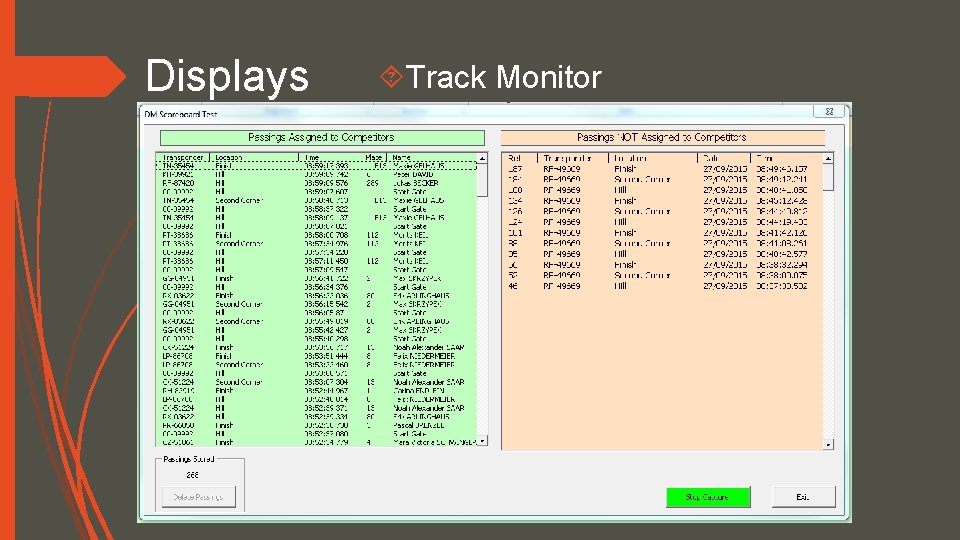Viewport: 960px width, 540px height.
Task: Select the Pascal Finish passing row
Action: [x=317, y=425]
